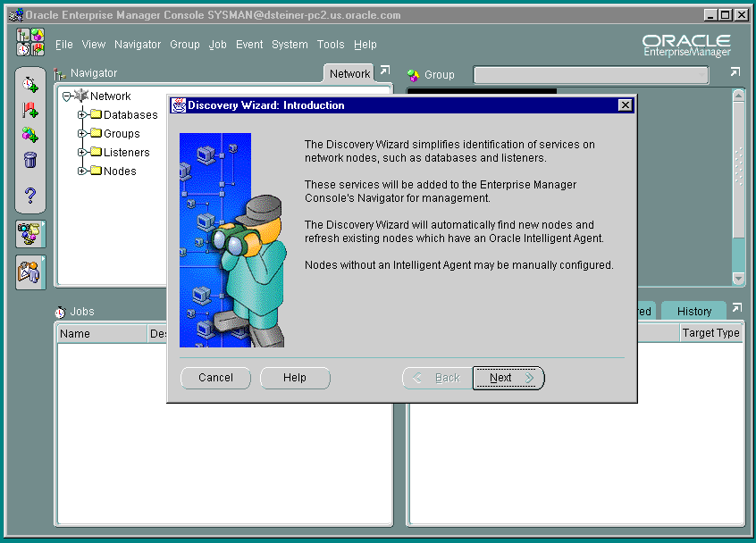Select the Databases tree label
This screenshot has height=543, width=756.
[130, 114]
